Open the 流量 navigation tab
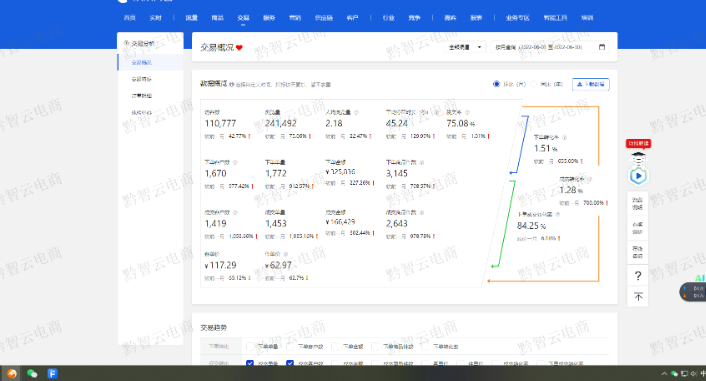This screenshot has width=706, height=381. (x=191, y=18)
